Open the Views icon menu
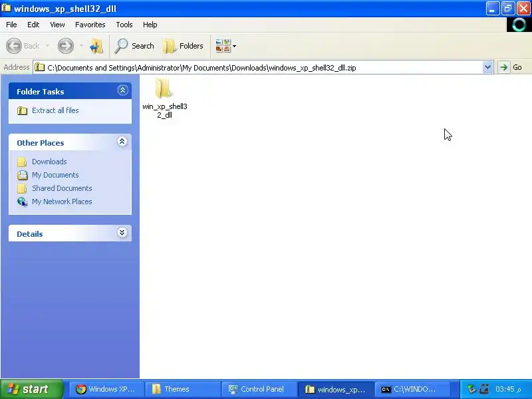Screen dimensions: 532x399 [223, 46]
